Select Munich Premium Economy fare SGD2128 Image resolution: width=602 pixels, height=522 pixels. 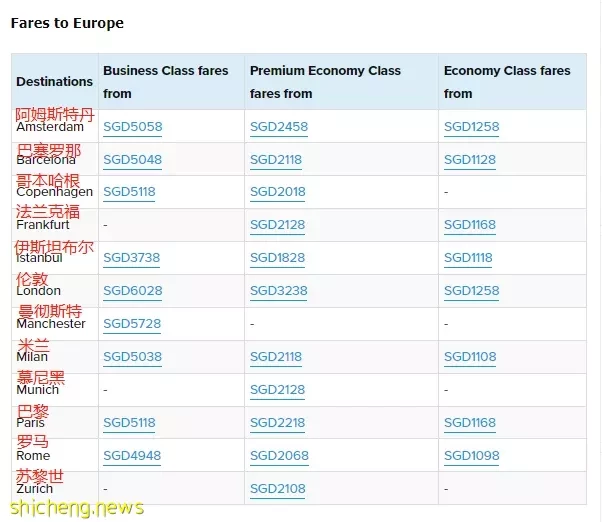point(278,390)
